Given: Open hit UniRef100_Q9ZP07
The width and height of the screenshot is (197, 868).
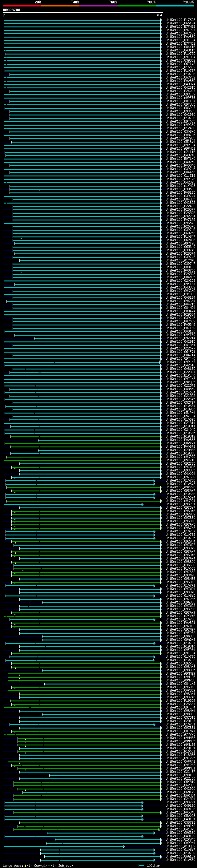Looking at the screenshot, I should 180,30.
